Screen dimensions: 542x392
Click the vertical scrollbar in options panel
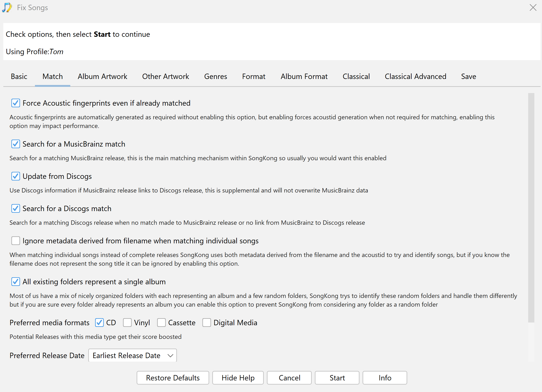point(531,208)
